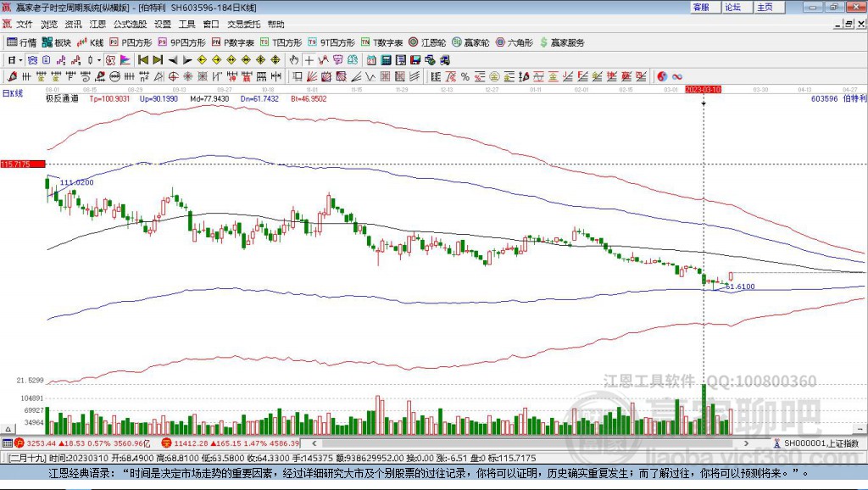Open the 9T四方形 tool
Viewport: 868px width, 490px height.
click(331, 42)
